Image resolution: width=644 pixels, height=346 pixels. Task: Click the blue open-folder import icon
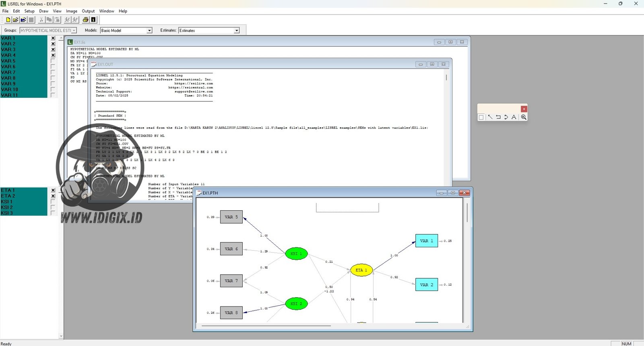pos(23,20)
